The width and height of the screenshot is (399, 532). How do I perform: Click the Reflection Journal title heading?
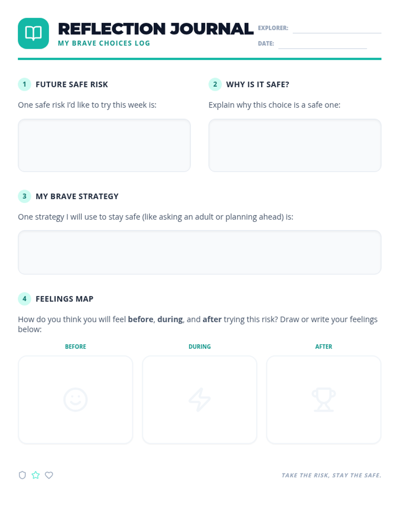155,29
